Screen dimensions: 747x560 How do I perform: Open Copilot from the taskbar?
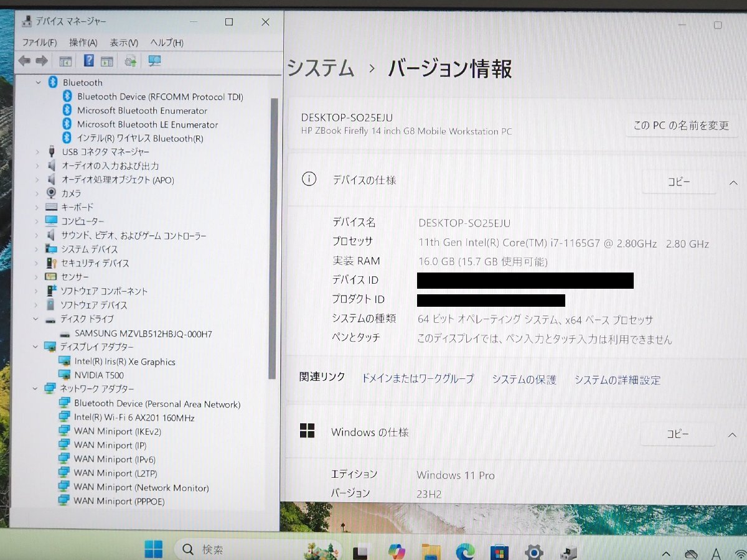click(x=396, y=551)
